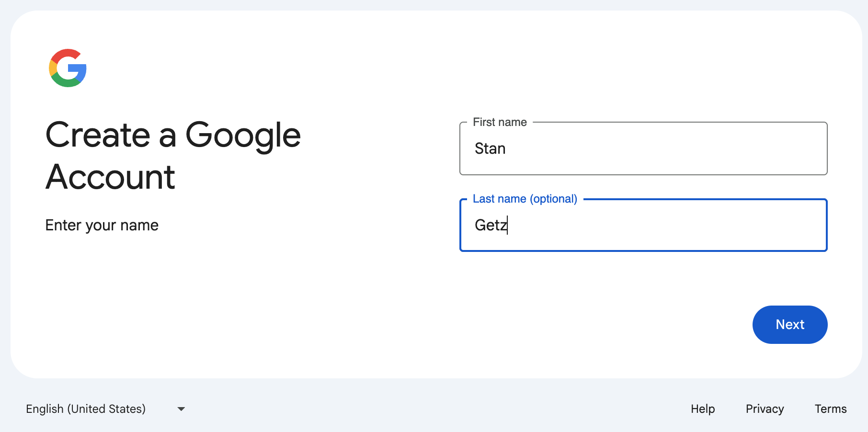The width and height of the screenshot is (868, 432).
Task: Click Next to continue account creation
Action: tap(789, 324)
